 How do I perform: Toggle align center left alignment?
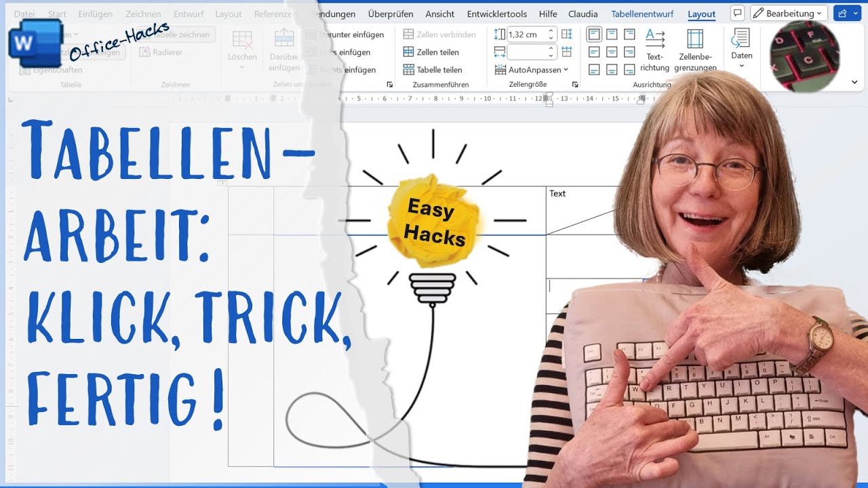tap(594, 52)
